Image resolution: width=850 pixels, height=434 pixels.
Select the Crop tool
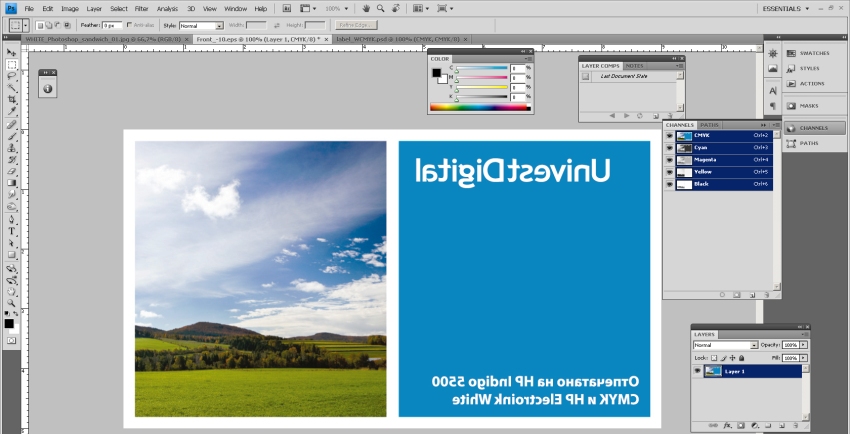(x=11, y=100)
